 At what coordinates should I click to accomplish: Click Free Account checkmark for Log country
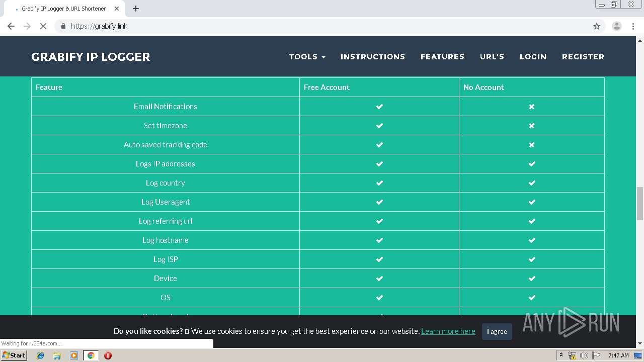tap(380, 183)
